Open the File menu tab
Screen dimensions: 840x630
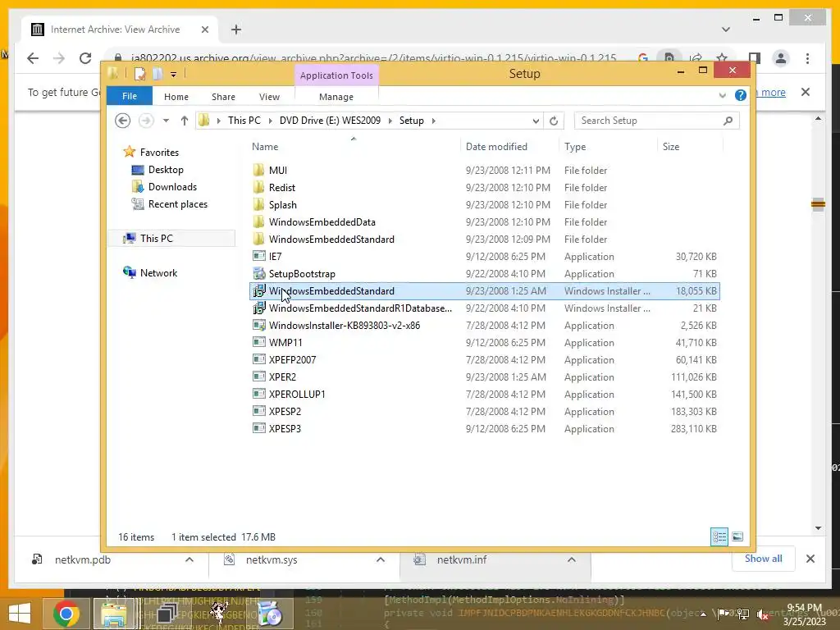tap(130, 96)
